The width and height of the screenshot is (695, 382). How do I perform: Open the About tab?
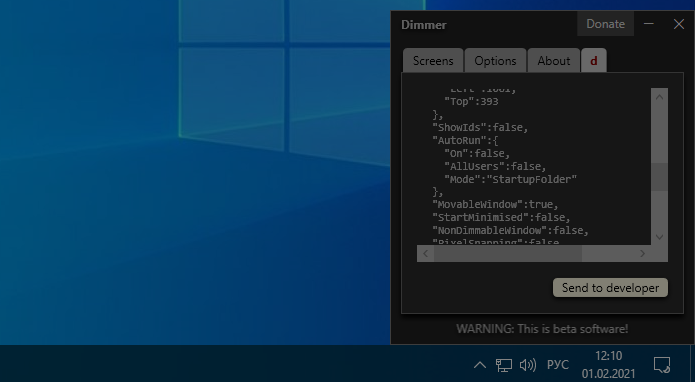click(554, 61)
